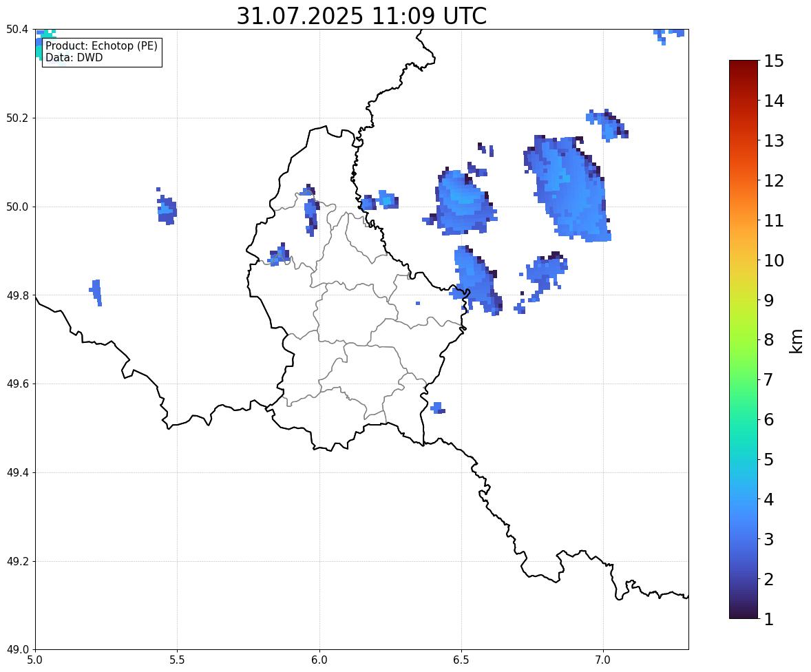This screenshot has height=672, width=811.
Task: Click colorbar tick label 12
Action: [x=774, y=180]
